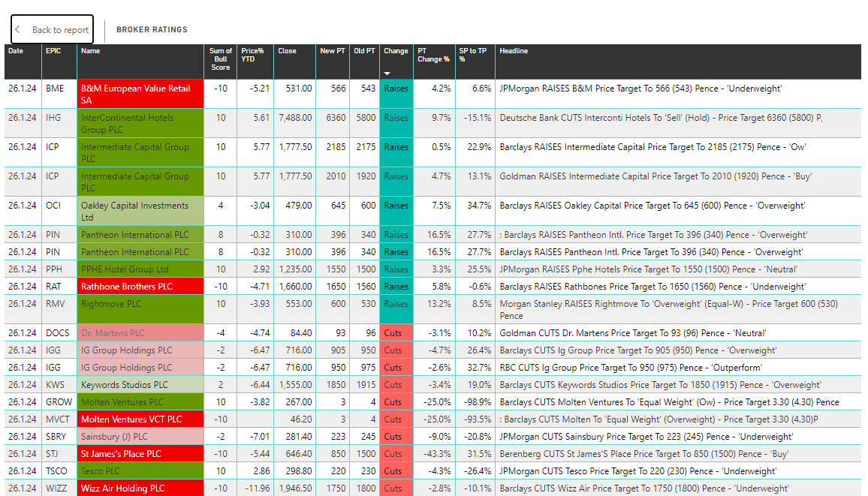Click the IHG ticker cell
Screen dimensions: 868x496
coord(59,123)
